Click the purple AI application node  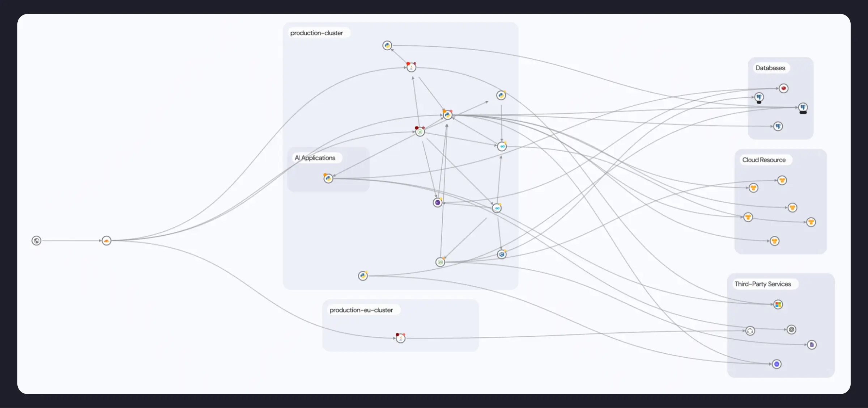coord(438,202)
